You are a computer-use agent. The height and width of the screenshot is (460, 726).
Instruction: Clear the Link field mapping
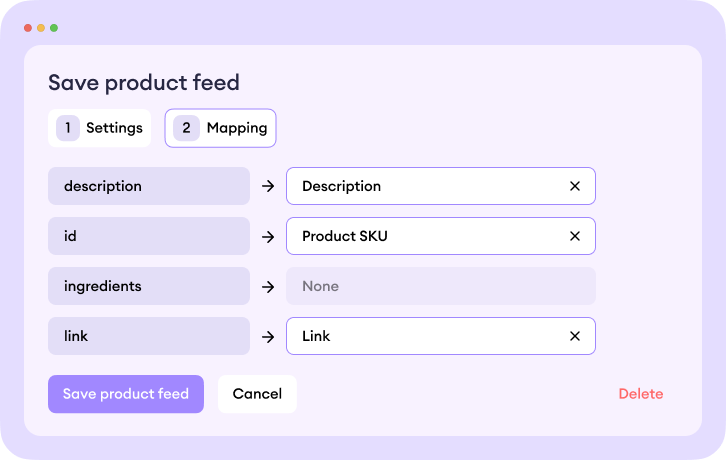coord(575,336)
